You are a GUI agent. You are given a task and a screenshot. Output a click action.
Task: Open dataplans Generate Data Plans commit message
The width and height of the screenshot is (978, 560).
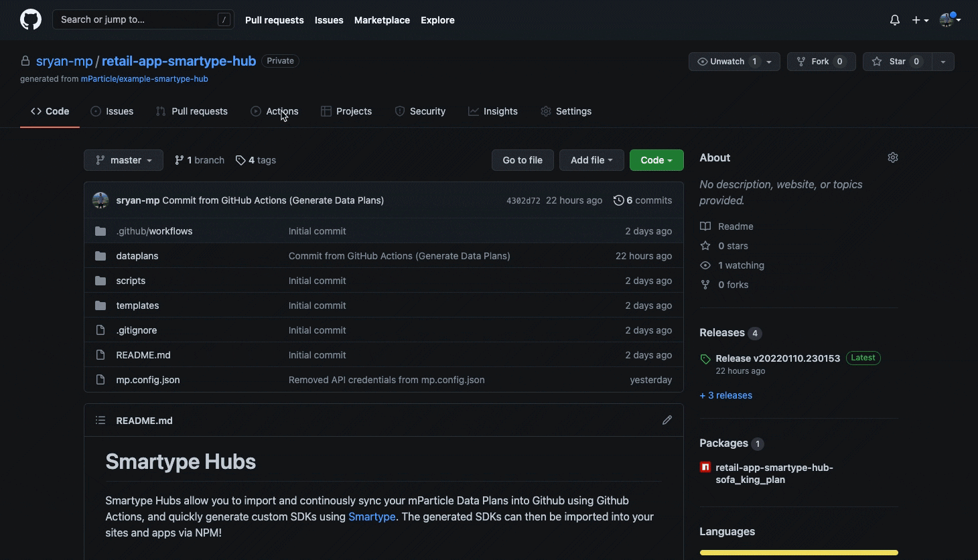pyautogui.click(x=399, y=256)
